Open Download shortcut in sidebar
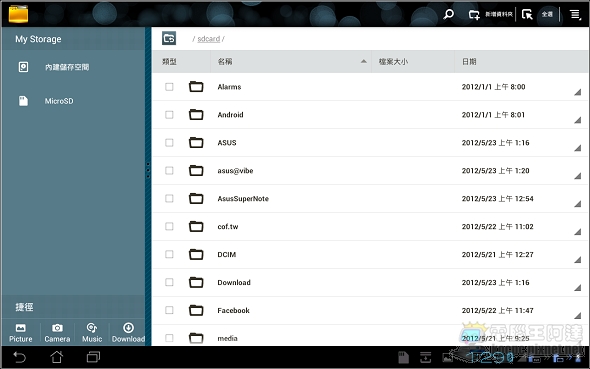Screen dimensions: 590x369 pos(128,333)
